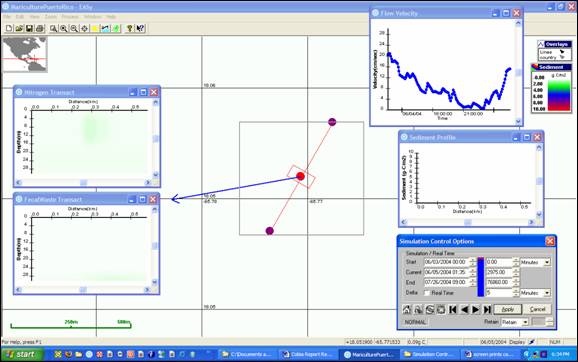
Task: Click the Sediment Profile window title bar
Action: (x=471, y=137)
